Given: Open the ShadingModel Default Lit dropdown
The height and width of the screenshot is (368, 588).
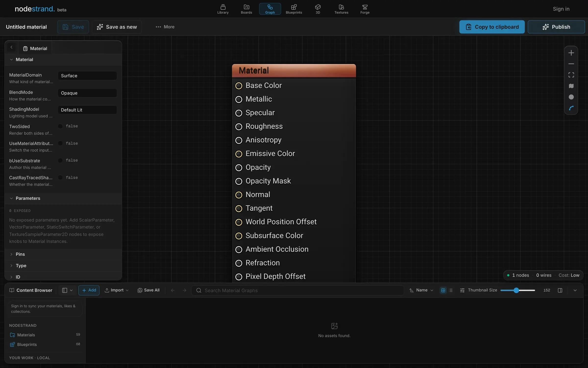Looking at the screenshot, I should 87,110.
